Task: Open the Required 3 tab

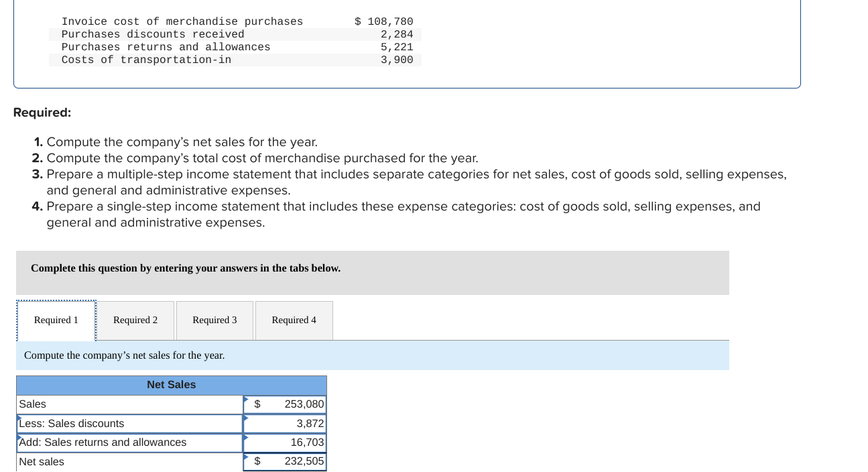Action: click(214, 320)
